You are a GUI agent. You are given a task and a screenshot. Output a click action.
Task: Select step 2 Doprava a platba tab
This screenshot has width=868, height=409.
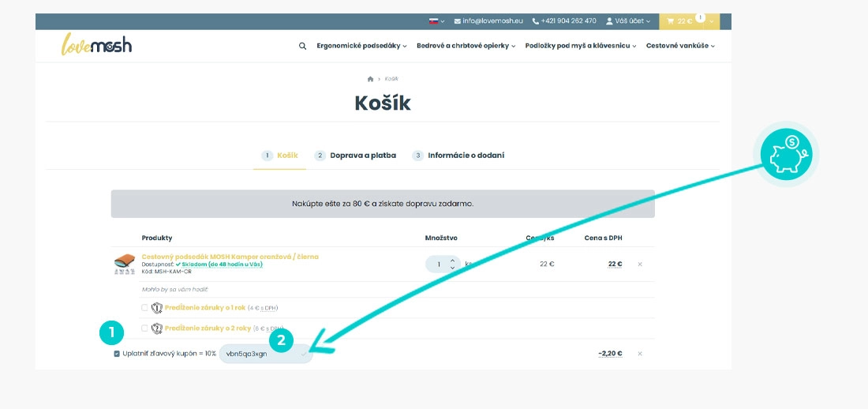[x=355, y=156]
